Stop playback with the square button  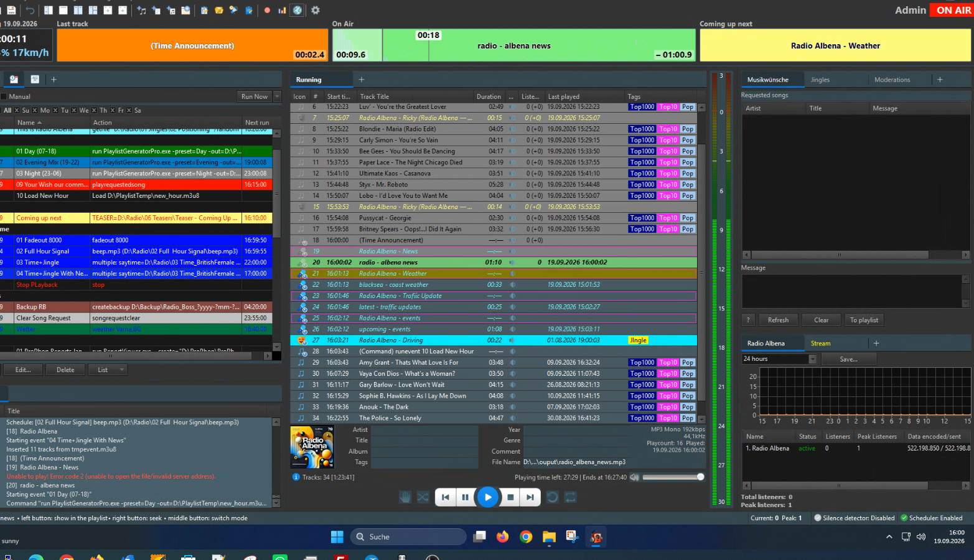(x=510, y=497)
